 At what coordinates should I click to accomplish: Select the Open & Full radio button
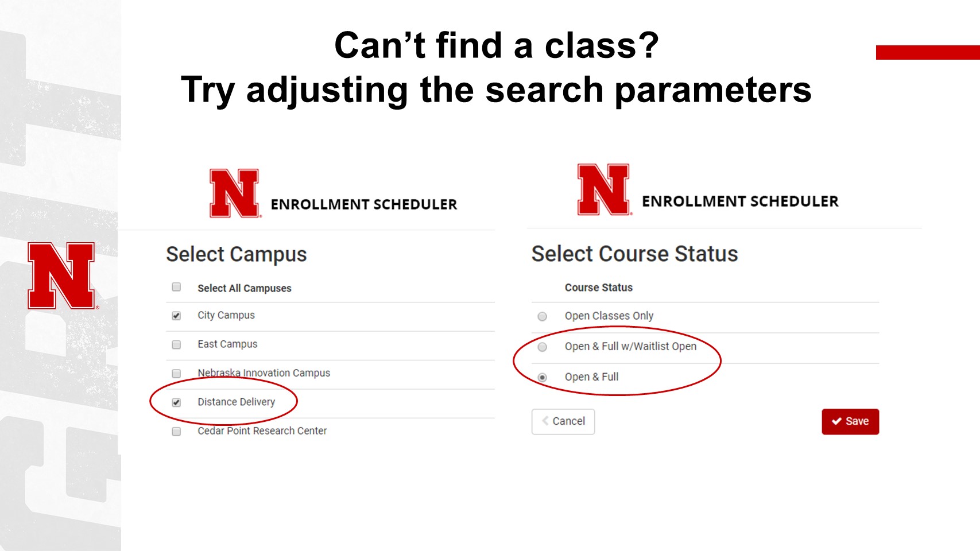point(542,377)
